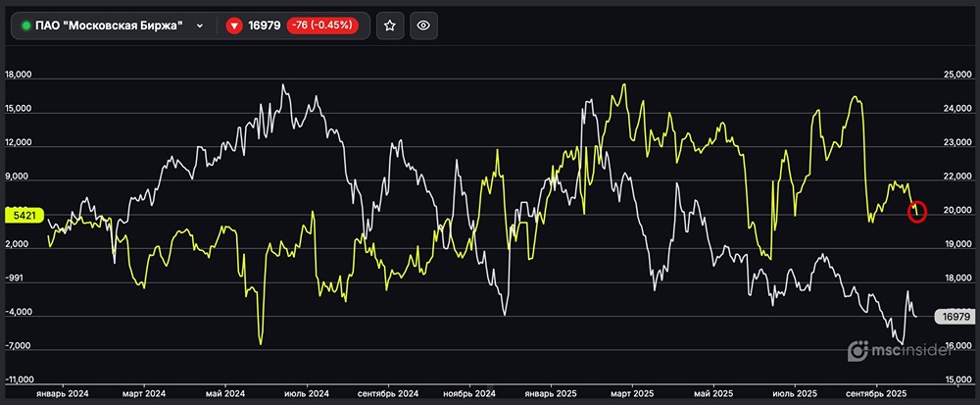Viewport: 980px width, 405px height.
Task: Click the 20,000 right-axis label
Action: 956,211
